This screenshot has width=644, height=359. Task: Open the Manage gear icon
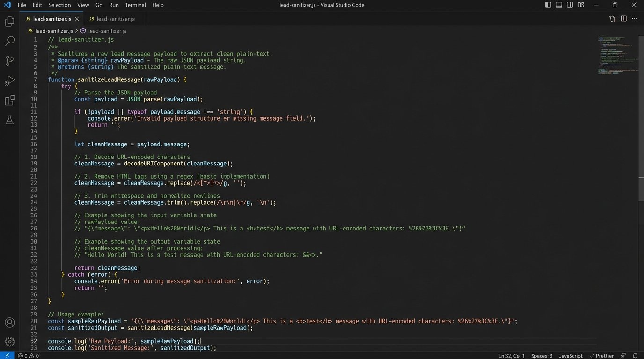[x=9, y=342]
